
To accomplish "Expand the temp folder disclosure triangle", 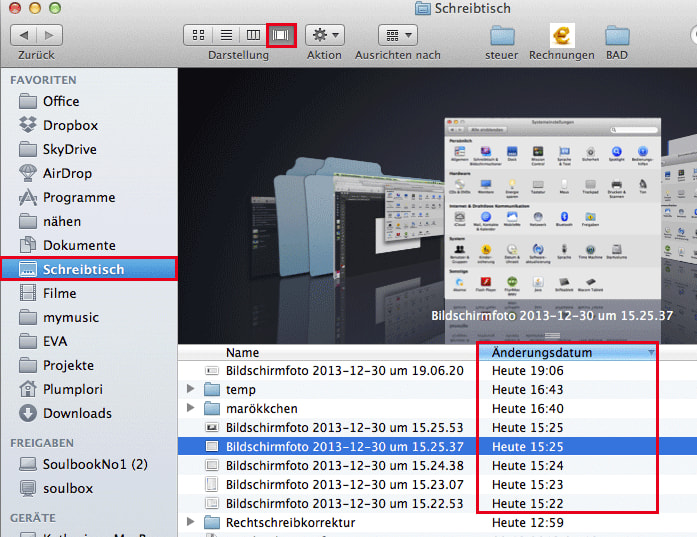I will (x=191, y=389).
